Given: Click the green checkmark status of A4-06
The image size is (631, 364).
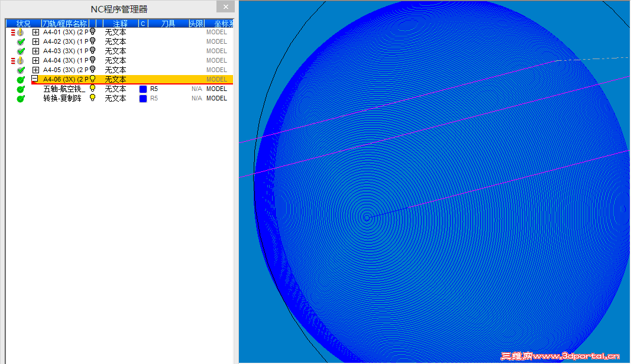Looking at the screenshot, I should pyautogui.click(x=21, y=80).
